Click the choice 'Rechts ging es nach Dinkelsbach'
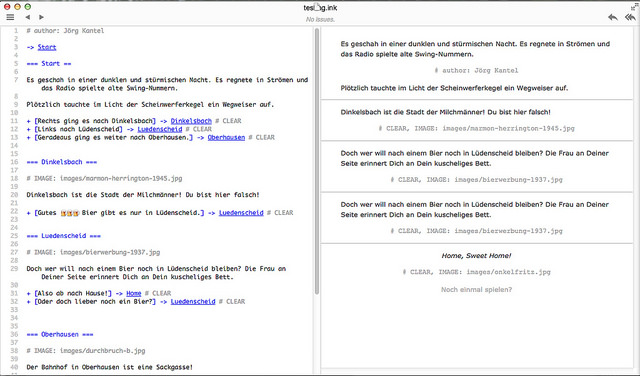 click(x=95, y=121)
